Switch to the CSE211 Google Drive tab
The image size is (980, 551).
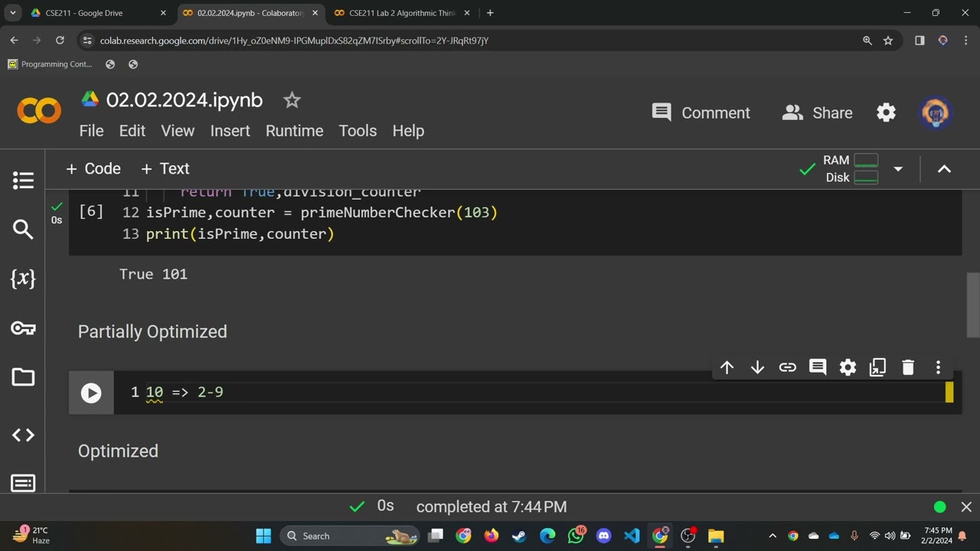[99, 13]
